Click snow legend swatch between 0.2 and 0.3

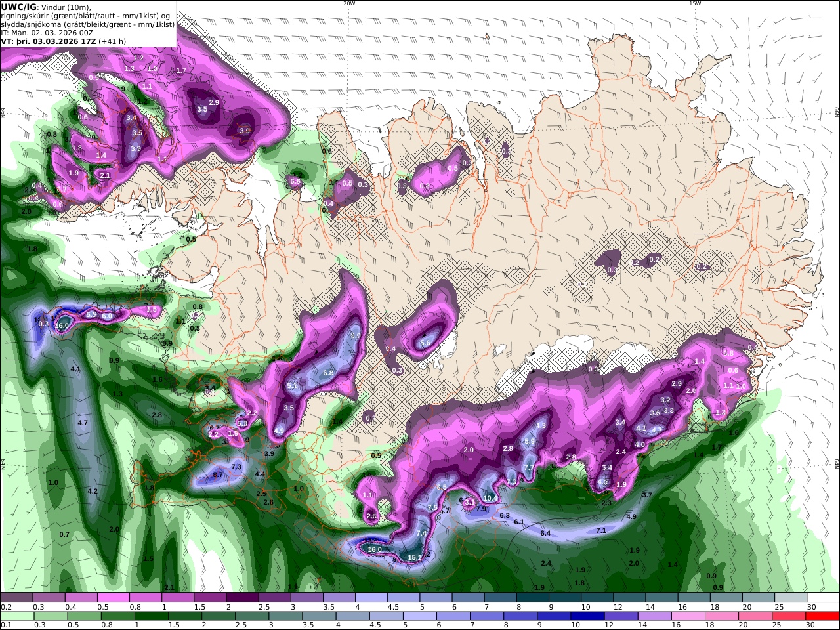[x=16, y=597]
